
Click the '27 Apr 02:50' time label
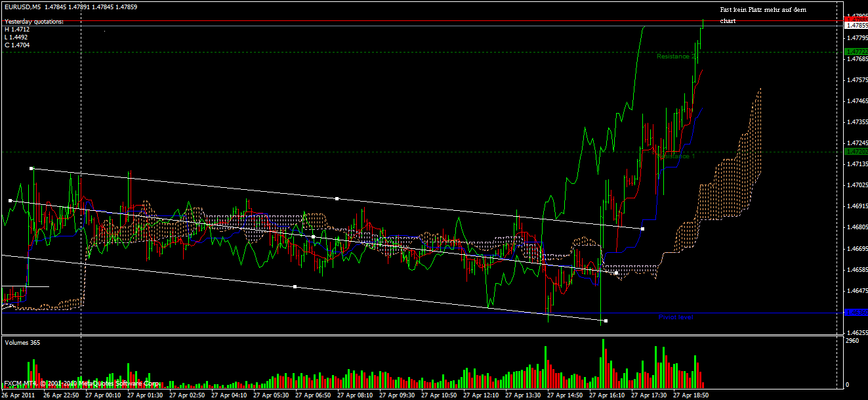[x=188, y=395]
